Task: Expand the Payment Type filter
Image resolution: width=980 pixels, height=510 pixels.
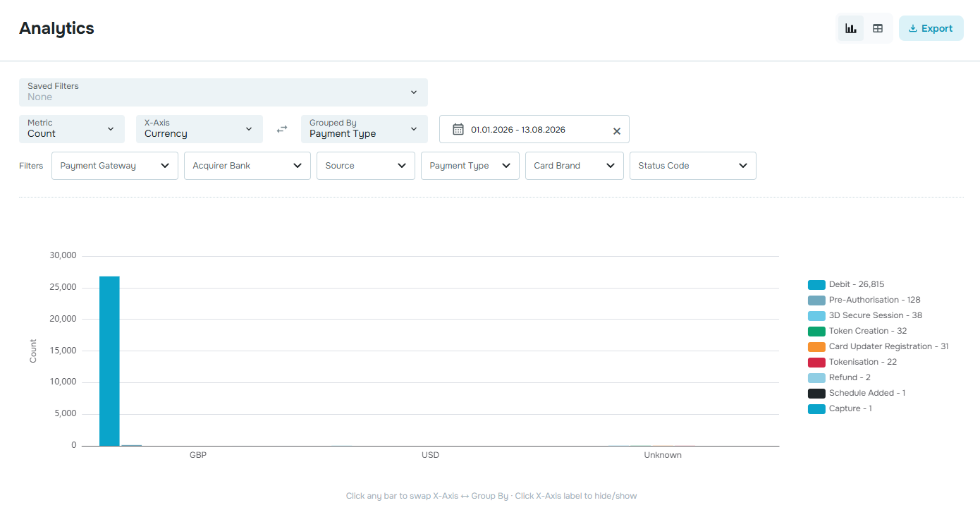Action: 470,166
